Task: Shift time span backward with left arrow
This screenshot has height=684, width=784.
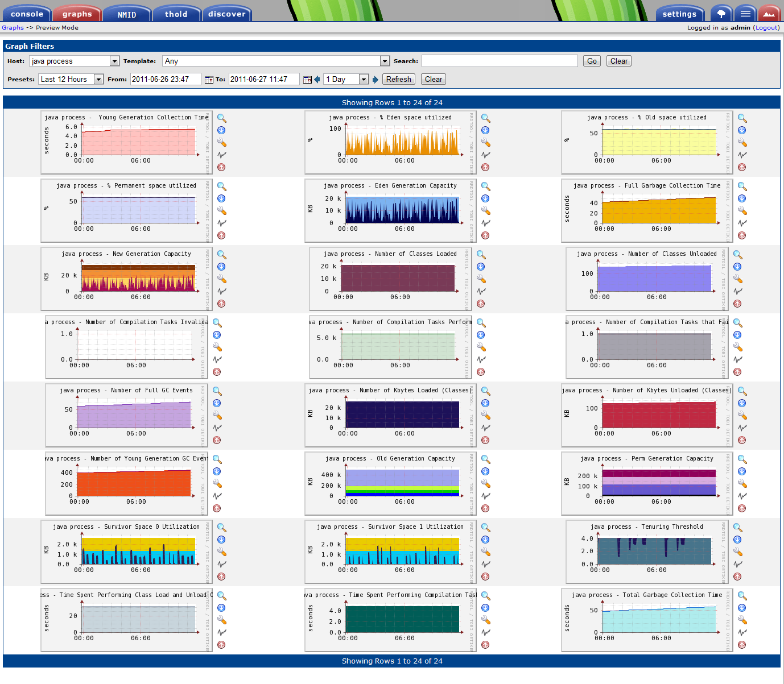Action: pyautogui.click(x=317, y=80)
